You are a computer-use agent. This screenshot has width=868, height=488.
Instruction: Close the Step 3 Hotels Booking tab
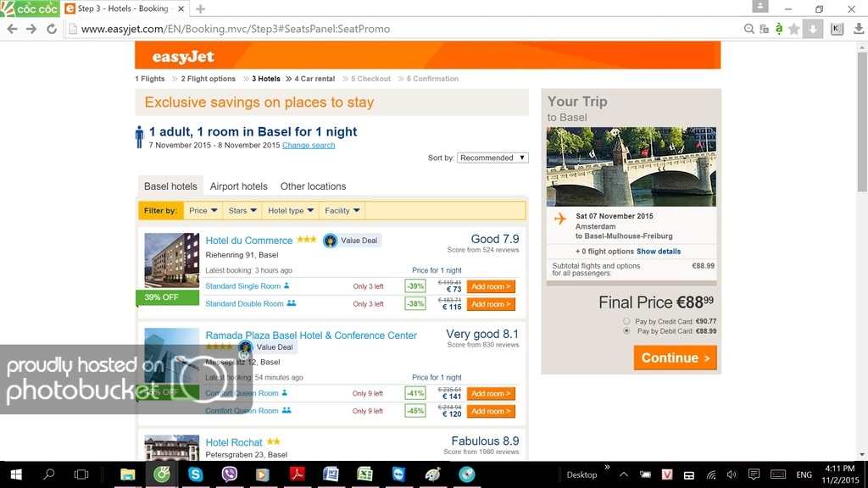[x=181, y=8]
